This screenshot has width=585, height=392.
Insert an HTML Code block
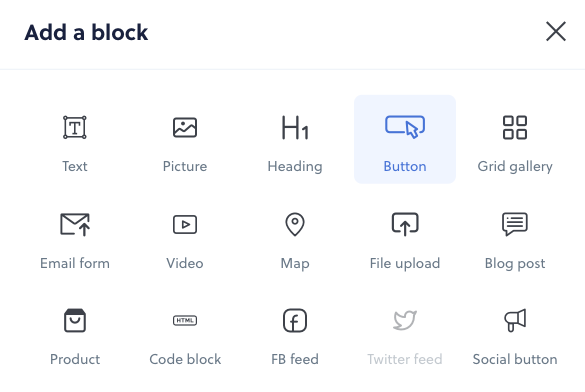click(185, 333)
